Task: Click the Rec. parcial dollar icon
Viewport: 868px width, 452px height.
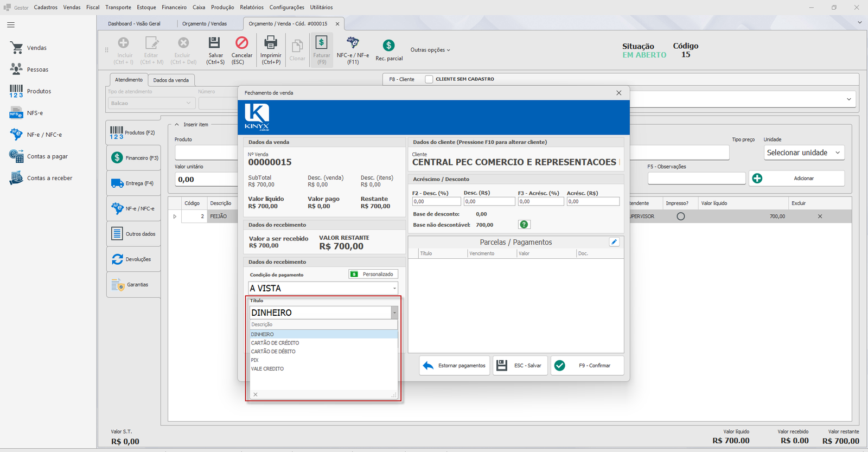Action: click(388, 46)
